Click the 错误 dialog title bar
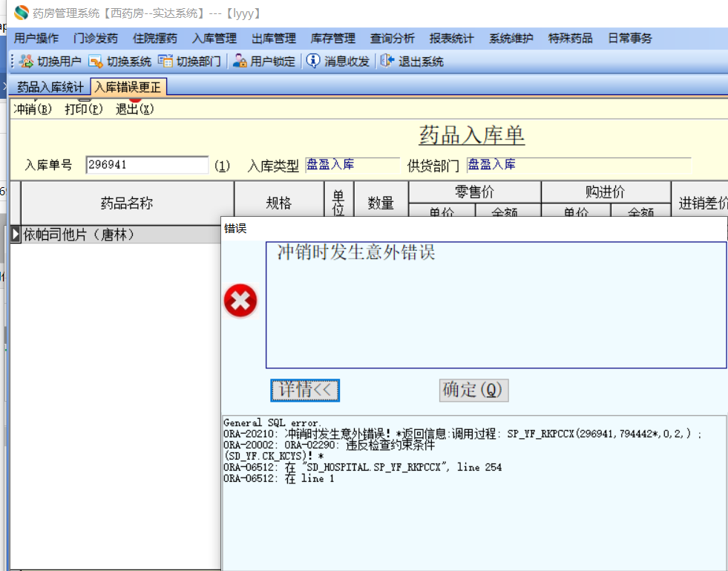The image size is (728, 571). click(474, 229)
